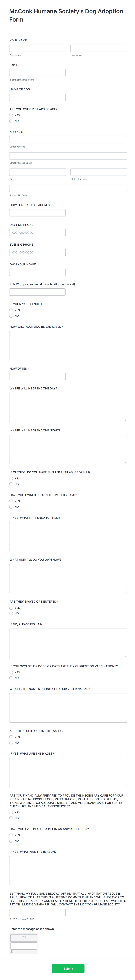The image size is (135, 980).
Task: Click the dog exercise description text area
Action: 67,344
